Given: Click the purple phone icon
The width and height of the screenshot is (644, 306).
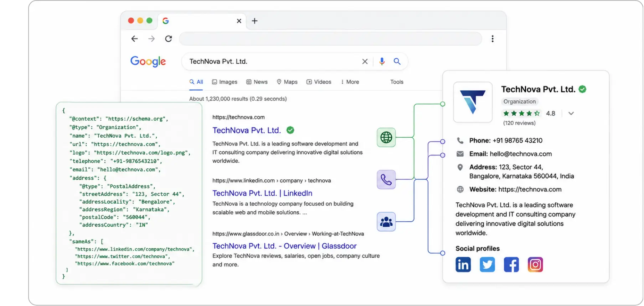Looking at the screenshot, I should [x=386, y=180].
